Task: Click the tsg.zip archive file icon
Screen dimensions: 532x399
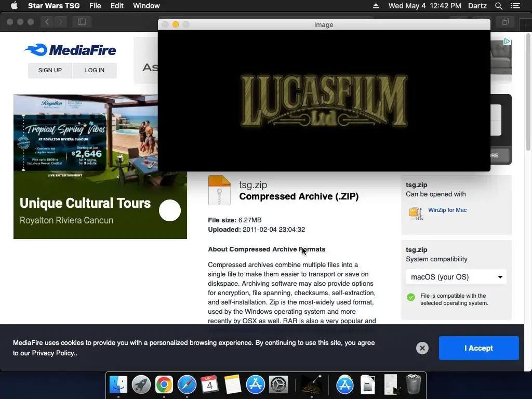Action: pyautogui.click(x=219, y=190)
